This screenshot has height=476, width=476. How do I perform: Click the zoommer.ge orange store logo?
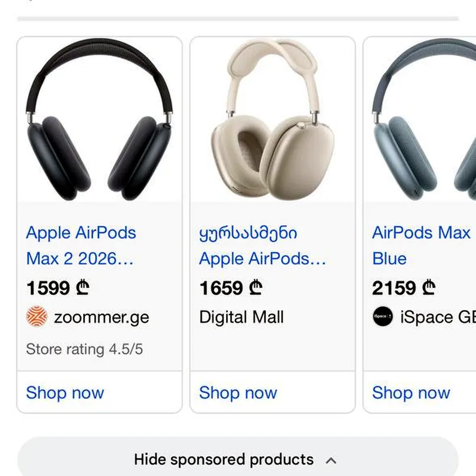point(36,316)
